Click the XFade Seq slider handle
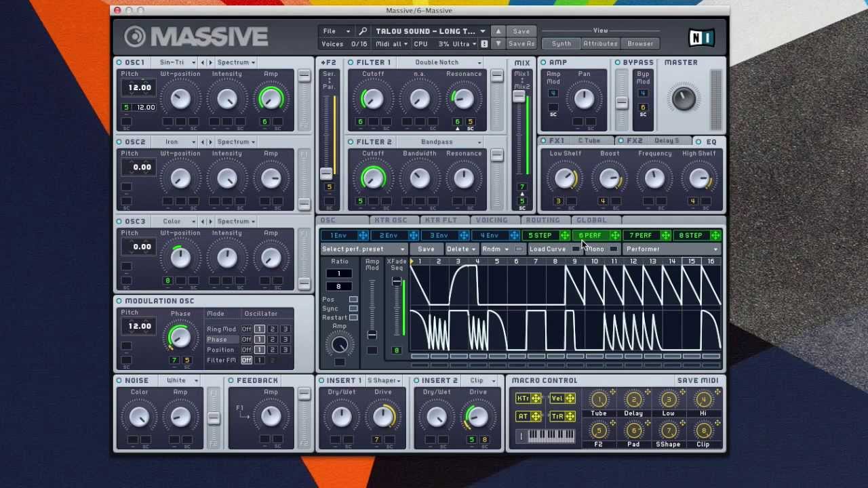The height and width of the screenshot is (488, 868). (x=397, y=281)
